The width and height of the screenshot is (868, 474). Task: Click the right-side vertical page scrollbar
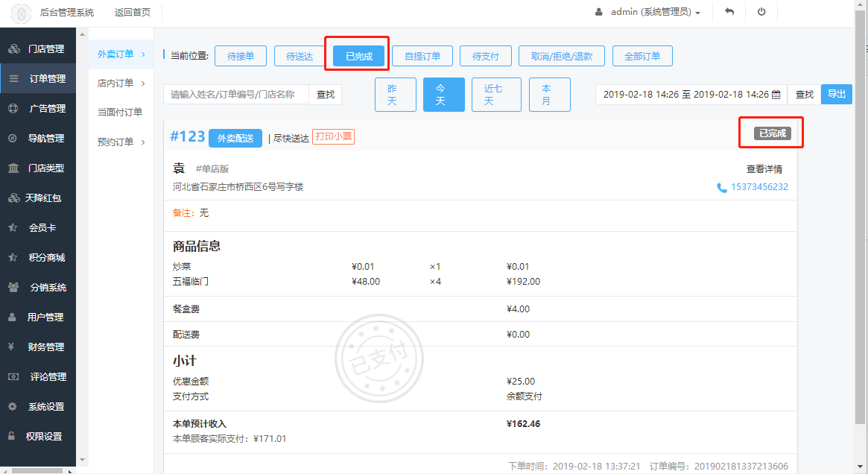click(x=860, y=218)
